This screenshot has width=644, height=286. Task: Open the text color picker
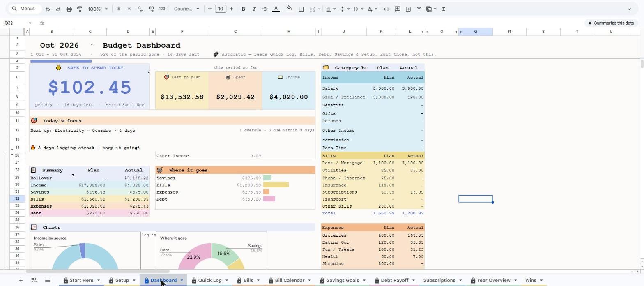[x=276, y=9]
